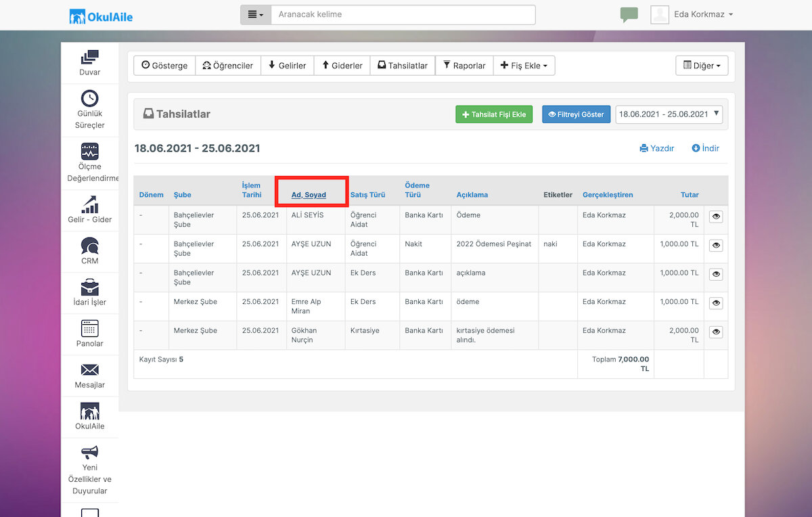Sort by Satış Türü column header

click(367, 195)
